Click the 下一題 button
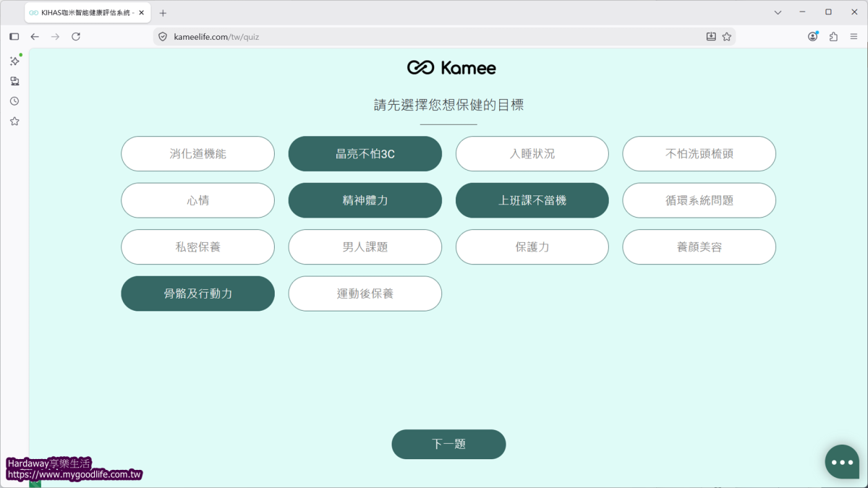The image size is (868, 488). click(x=448, y=444)
